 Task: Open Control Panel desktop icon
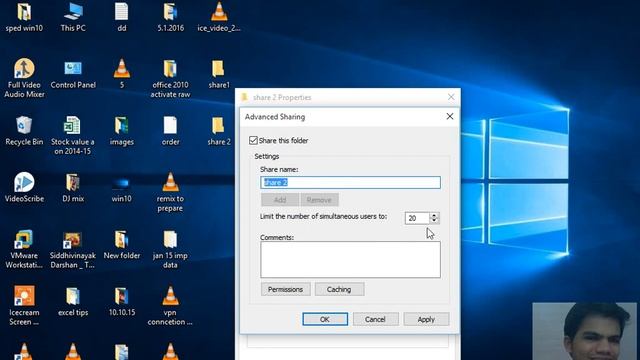73,74
